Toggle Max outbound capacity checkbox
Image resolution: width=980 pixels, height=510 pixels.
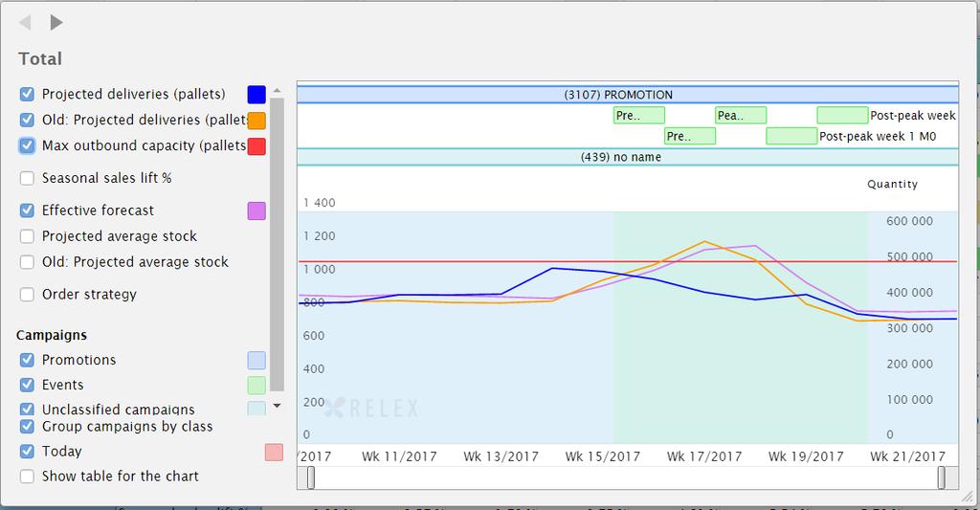(27, 145)
